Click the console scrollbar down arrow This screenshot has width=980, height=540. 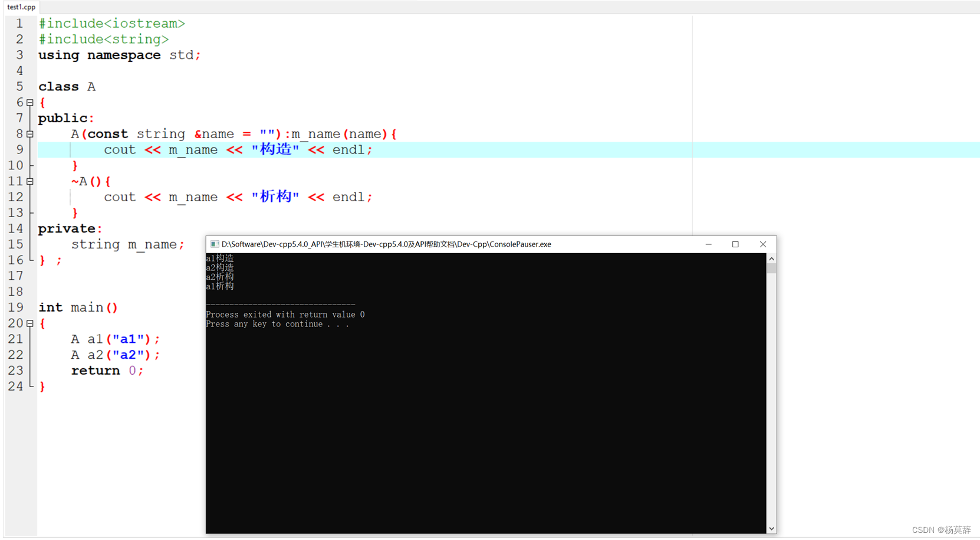[771, 529]
